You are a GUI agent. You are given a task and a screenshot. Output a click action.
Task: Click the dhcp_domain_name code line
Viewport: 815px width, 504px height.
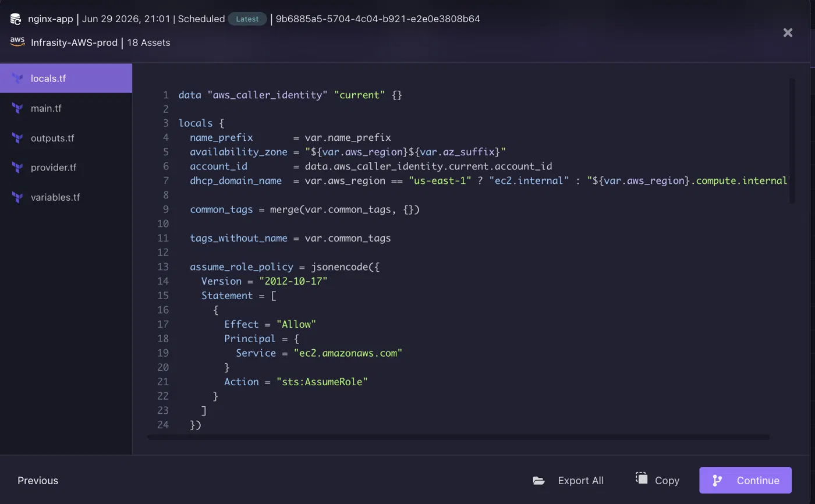click(489, 181)
